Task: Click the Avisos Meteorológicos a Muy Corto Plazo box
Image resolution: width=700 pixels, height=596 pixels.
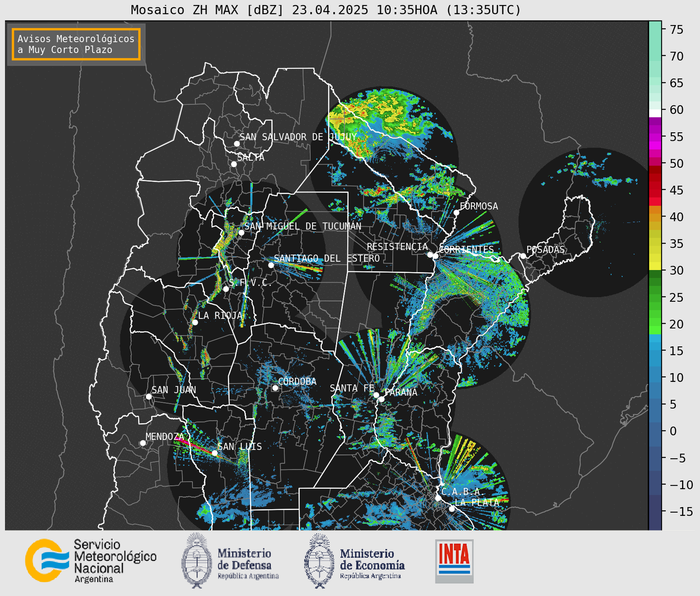Action: pos(76,44)
